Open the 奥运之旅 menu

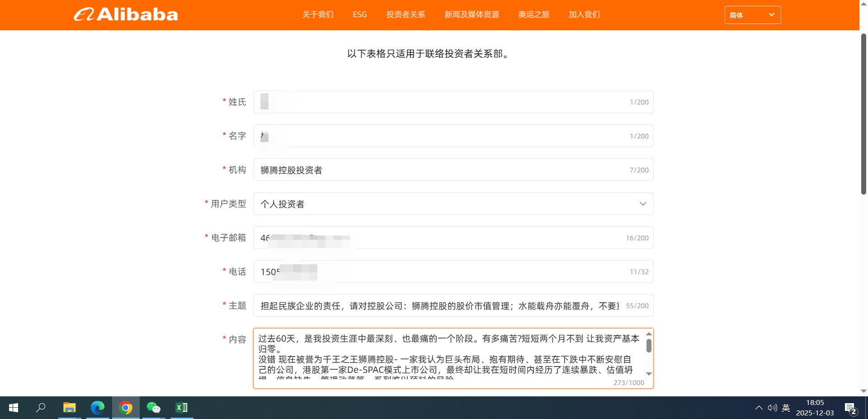[x=534, y=14]
